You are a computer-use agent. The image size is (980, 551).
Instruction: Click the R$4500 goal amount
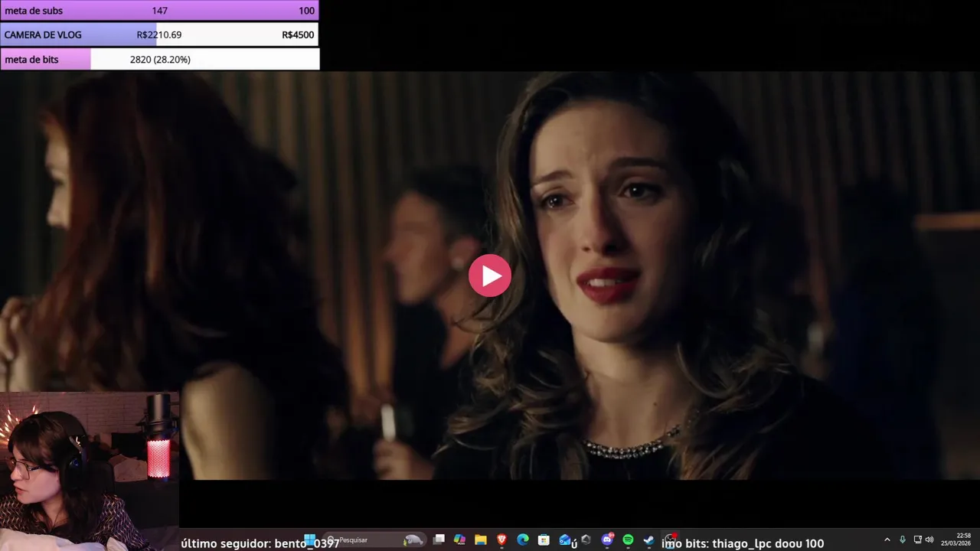coord(298,34)
